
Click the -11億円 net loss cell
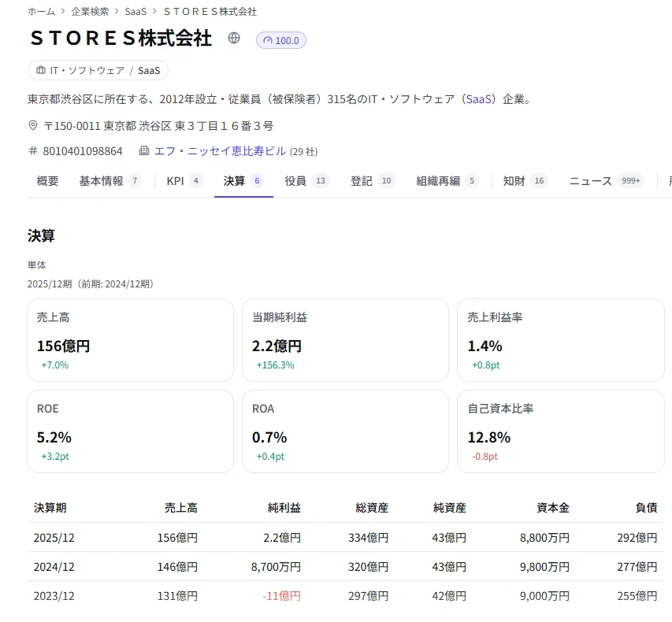point(281,596)
